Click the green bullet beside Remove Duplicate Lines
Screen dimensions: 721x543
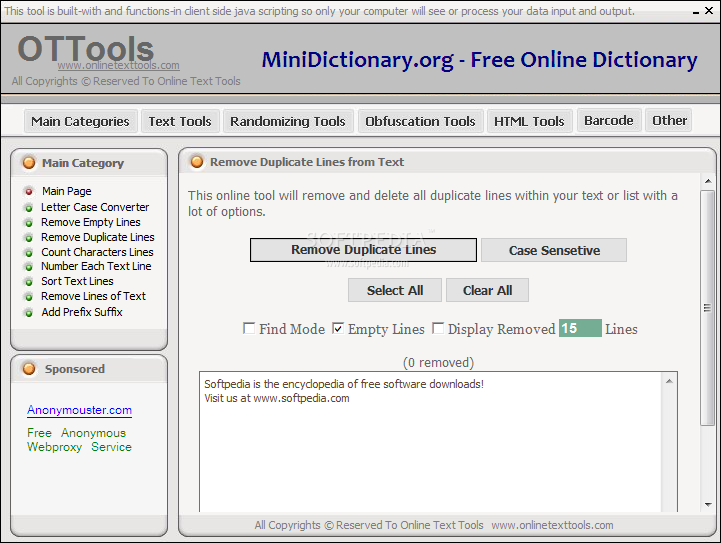pyautogui.click(x=29, y=238)
